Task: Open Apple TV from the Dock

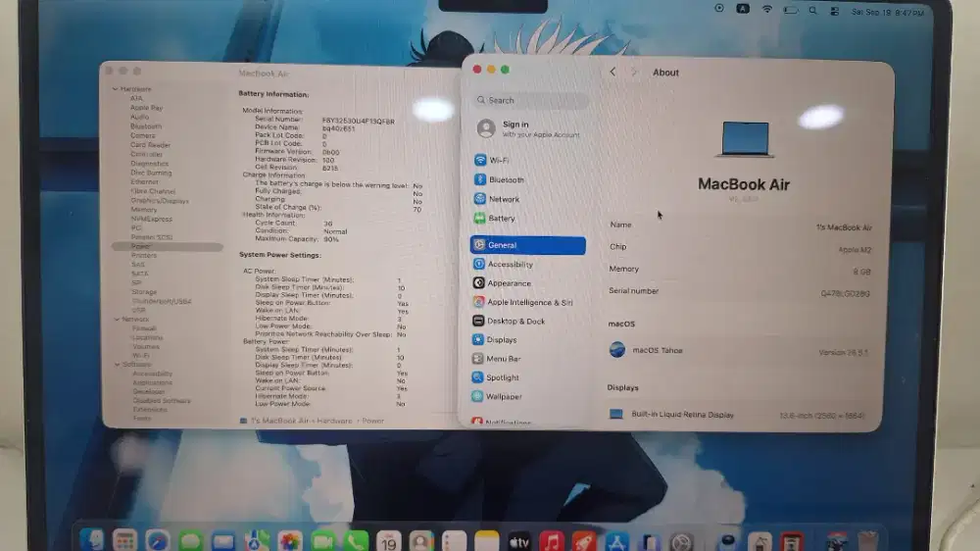Action: 518,541
